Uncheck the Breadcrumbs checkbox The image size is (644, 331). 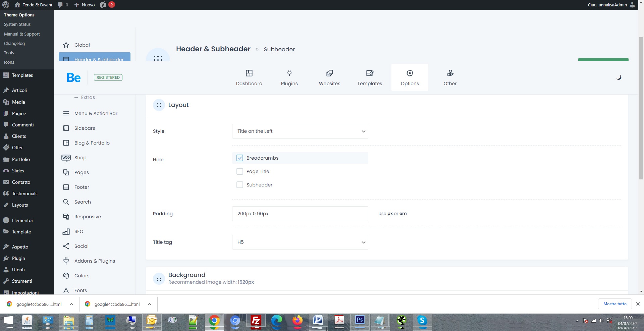pyautogui.click(x=240, y=158)
